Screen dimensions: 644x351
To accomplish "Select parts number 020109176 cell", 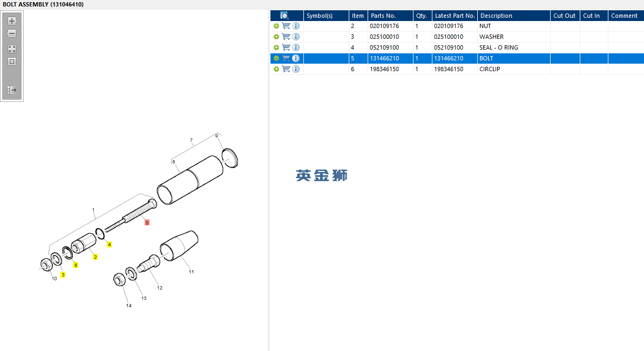I will [390, 26].
